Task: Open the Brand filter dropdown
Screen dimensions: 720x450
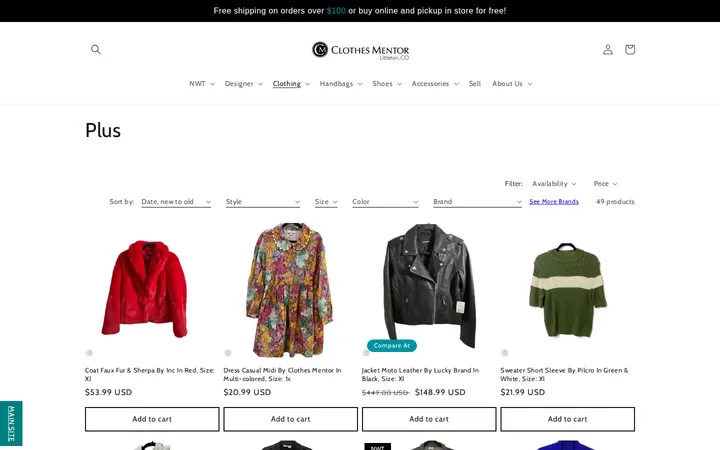Action: [478, 202]
